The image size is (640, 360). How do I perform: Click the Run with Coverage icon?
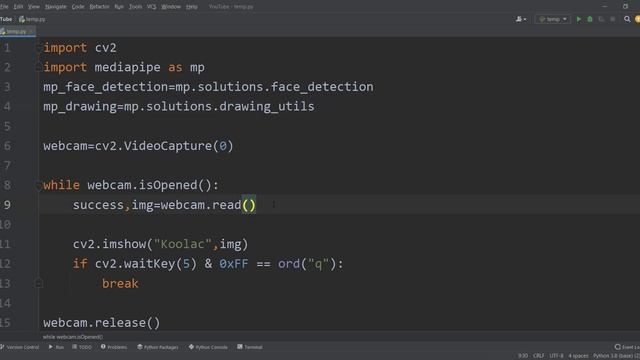601,19
